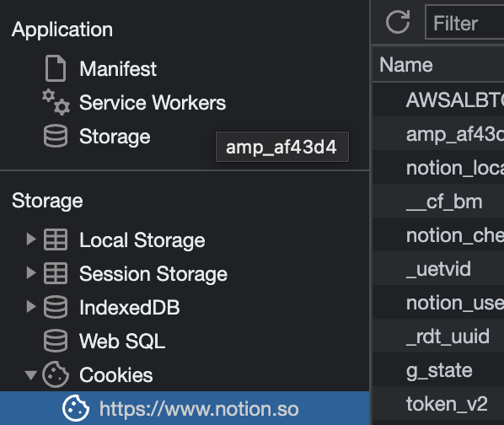Select the token_v2 cookie row
Image resolution: width=504 pixels, height=425 pixels.
coord(438,403)
